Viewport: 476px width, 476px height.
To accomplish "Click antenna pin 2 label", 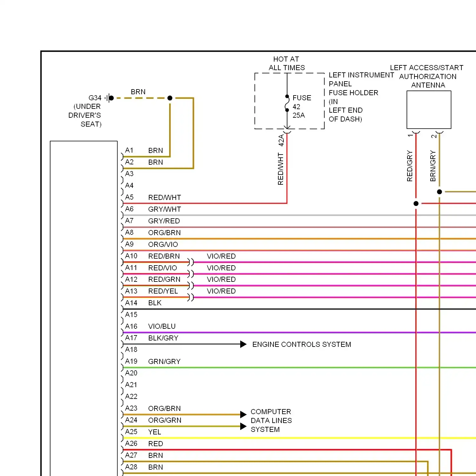I will [x=434, y=136].
